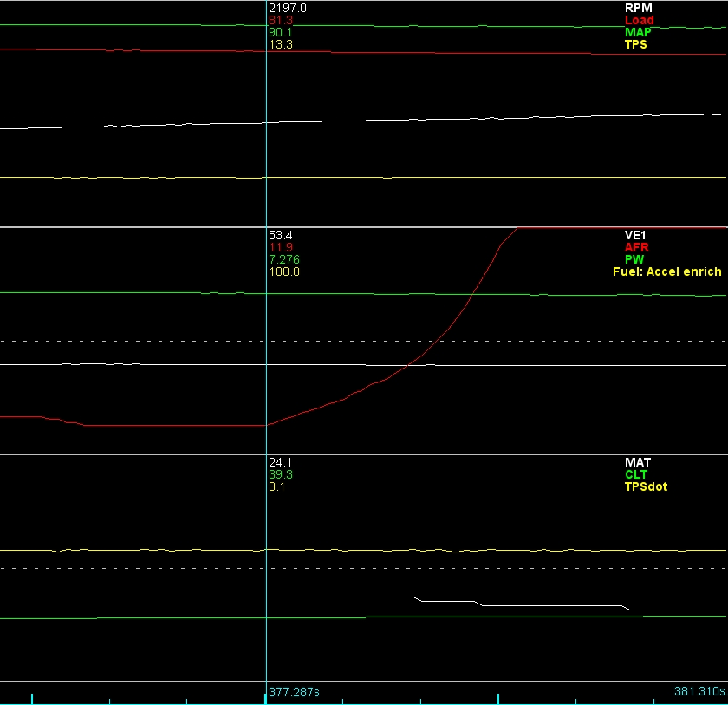Click the TPSdot value 3.1 readout

click(277, 486)
